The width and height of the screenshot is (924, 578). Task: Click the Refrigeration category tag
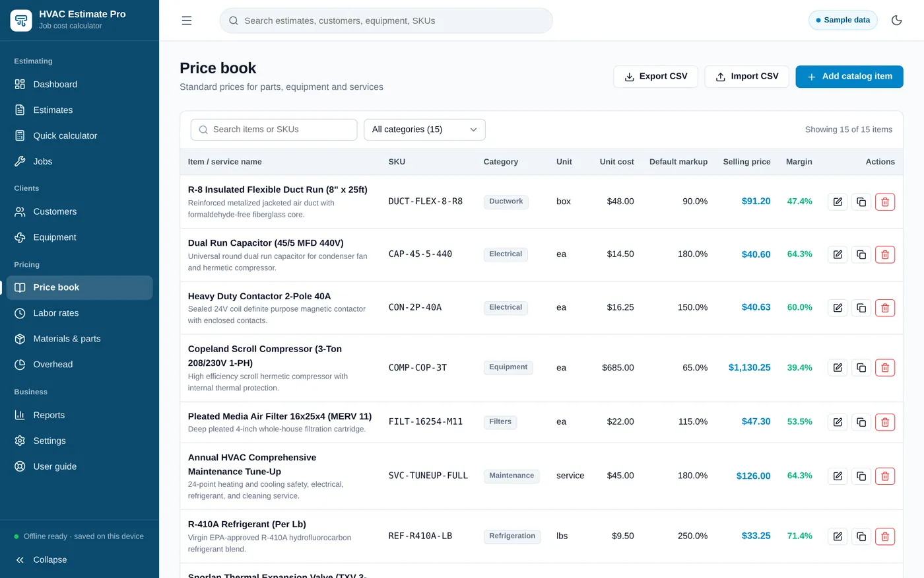(x=512, y=536)
